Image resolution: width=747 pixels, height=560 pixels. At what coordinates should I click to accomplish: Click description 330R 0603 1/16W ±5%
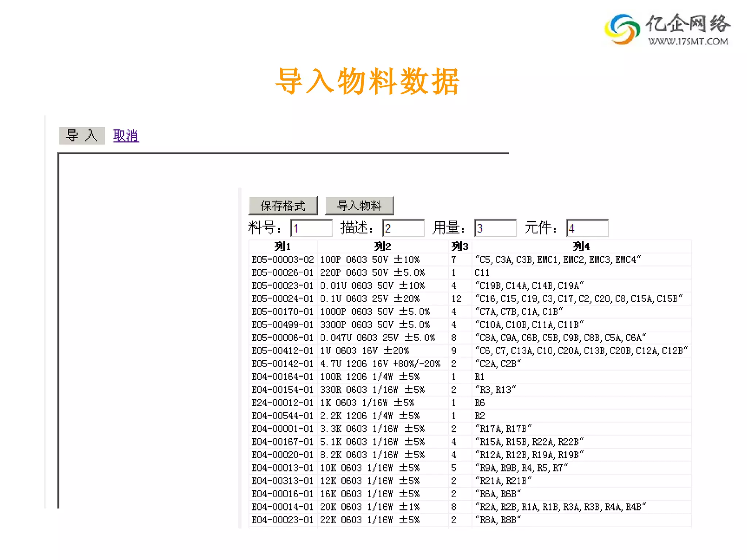[383, 390]
